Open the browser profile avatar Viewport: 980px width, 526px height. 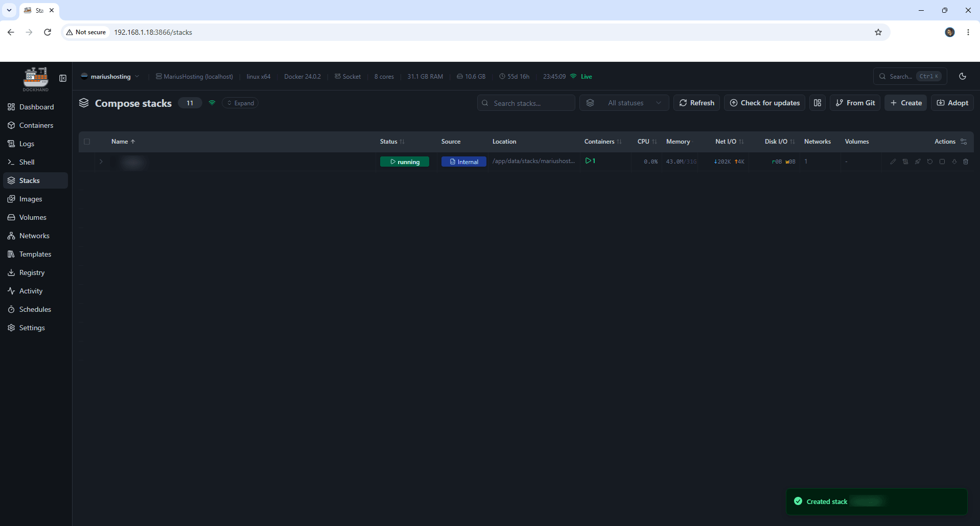pyautogui.click(x=950, y=32)
